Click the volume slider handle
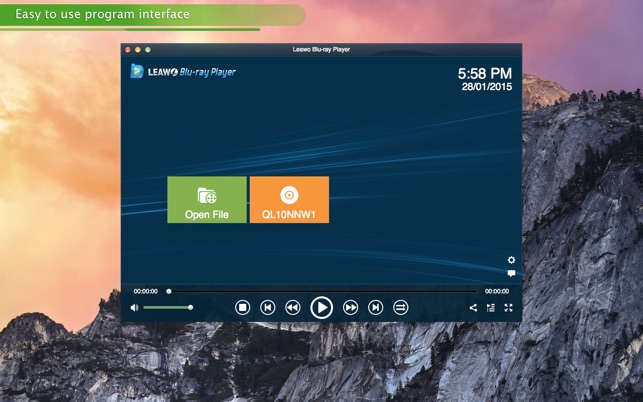643x402 pixels. pos(190,307)
